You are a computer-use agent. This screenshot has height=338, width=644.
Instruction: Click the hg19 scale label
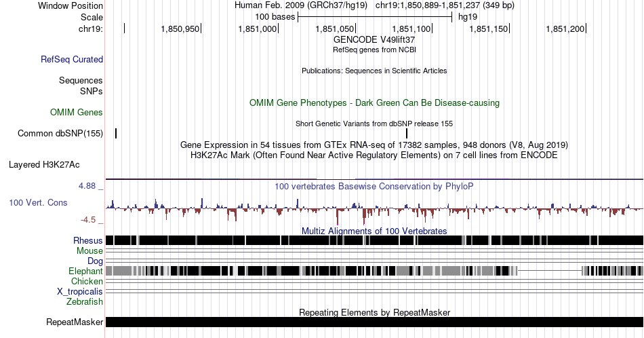[468, 17]
